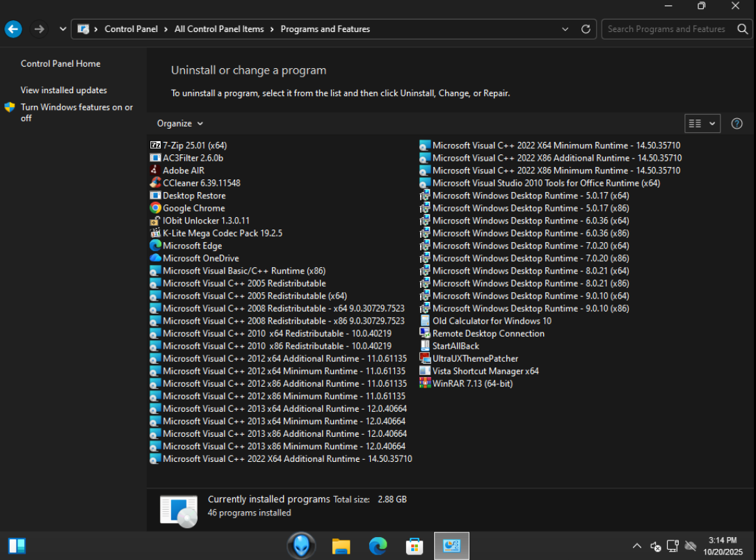756x560 pixels.
Task: Open Microsoft Store from the taskbar
Action: click(x=415, y=546)
